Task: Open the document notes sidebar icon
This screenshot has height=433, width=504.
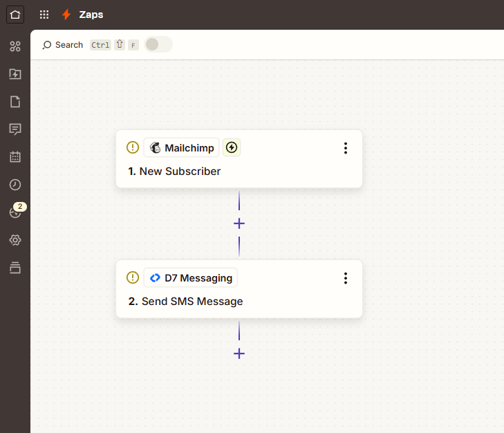Action: click(15, 102)
